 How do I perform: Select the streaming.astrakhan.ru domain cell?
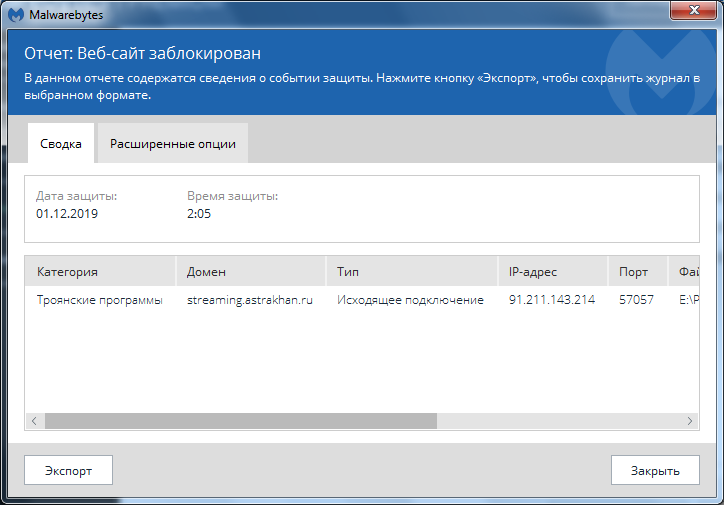250,300
